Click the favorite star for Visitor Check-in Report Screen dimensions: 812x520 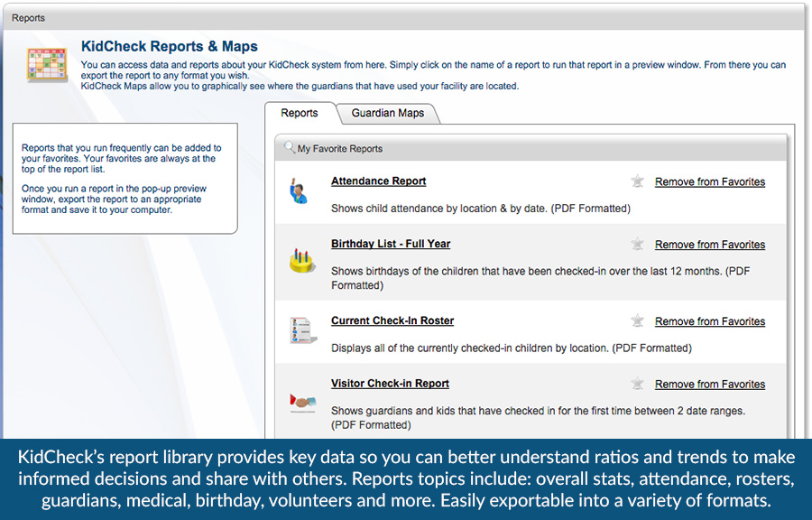tap(638, 384)
